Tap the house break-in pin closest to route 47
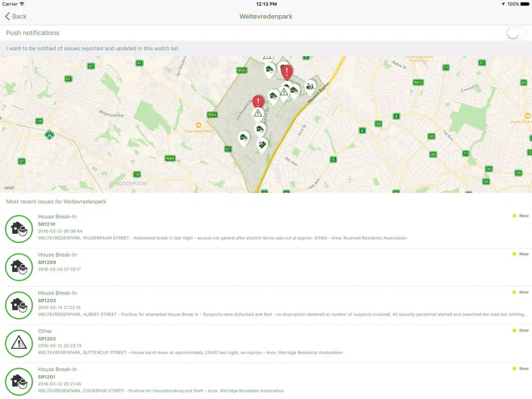This screenshot has height=399, width=532. tap(244, 139)
